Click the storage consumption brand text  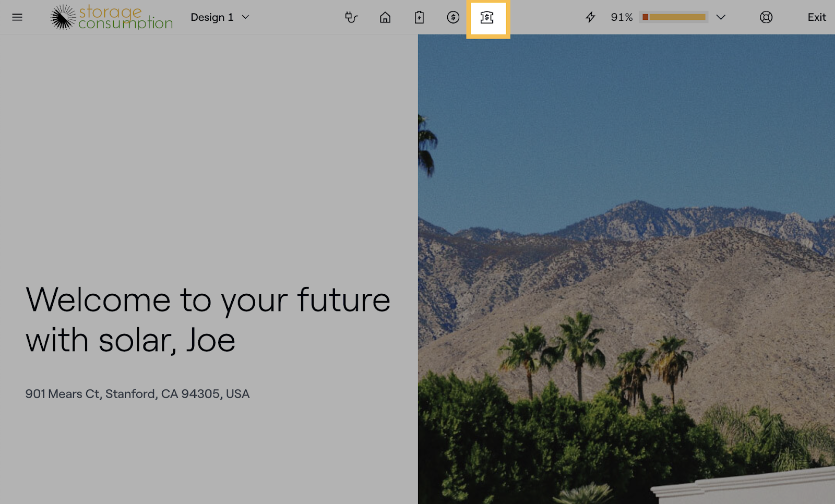[125, 17]
